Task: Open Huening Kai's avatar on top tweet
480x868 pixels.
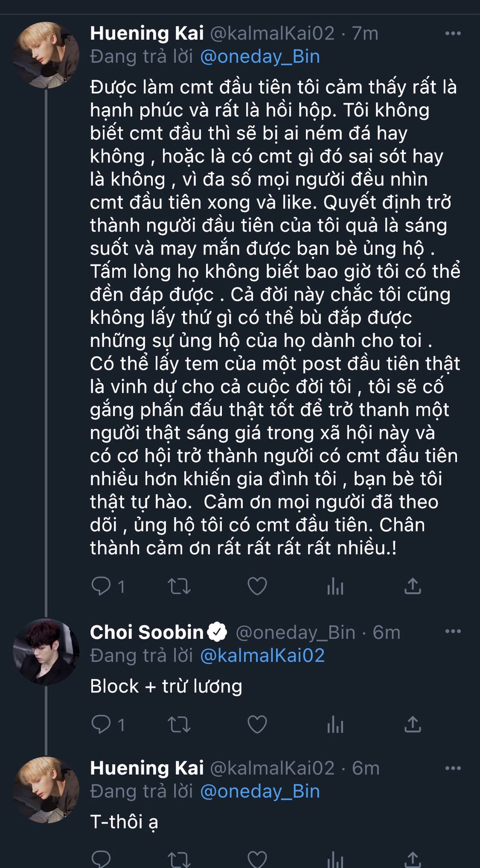Action: pyautogui.click(x=46, y=55)
